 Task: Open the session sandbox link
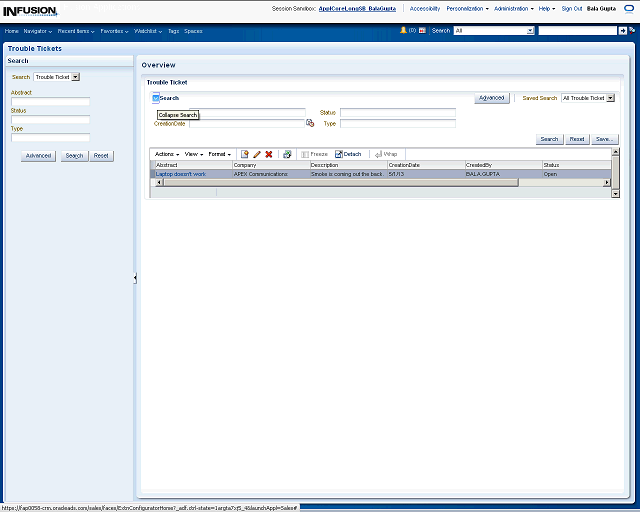click(357, 9)
